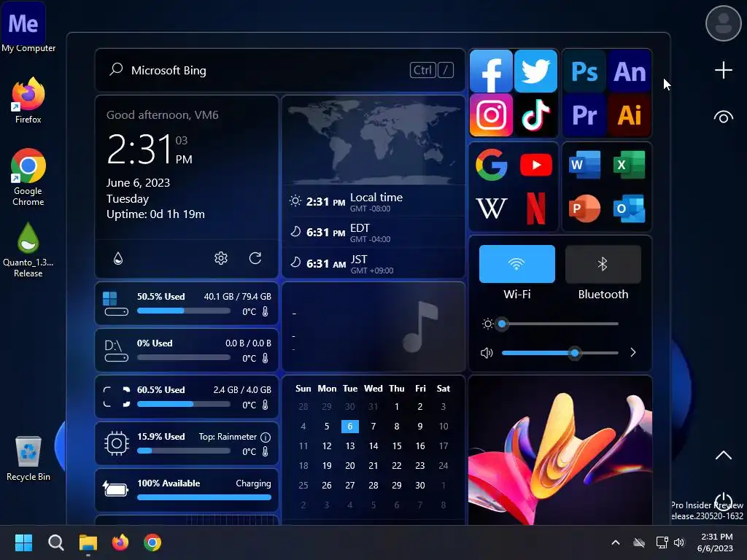Show hidden tray icons with taskbar chevron
Screen dimensions: 747x560
click(616, 542)
